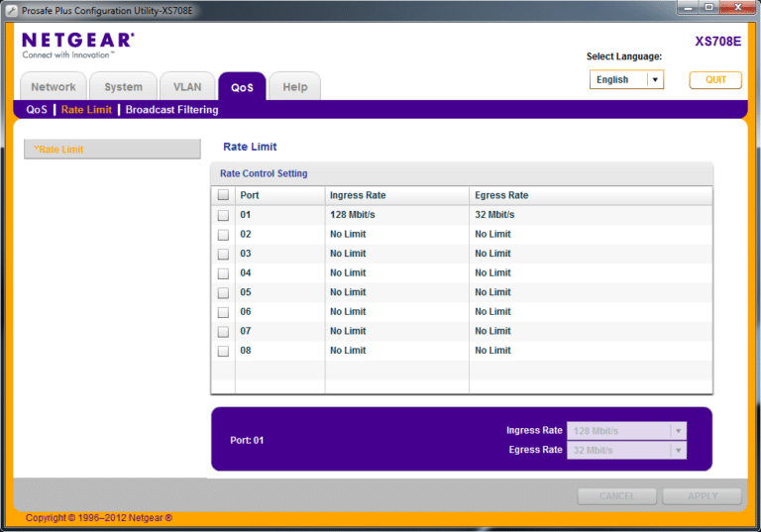Click the Port column header
This screenshot has width=761, height=532.
280,195
